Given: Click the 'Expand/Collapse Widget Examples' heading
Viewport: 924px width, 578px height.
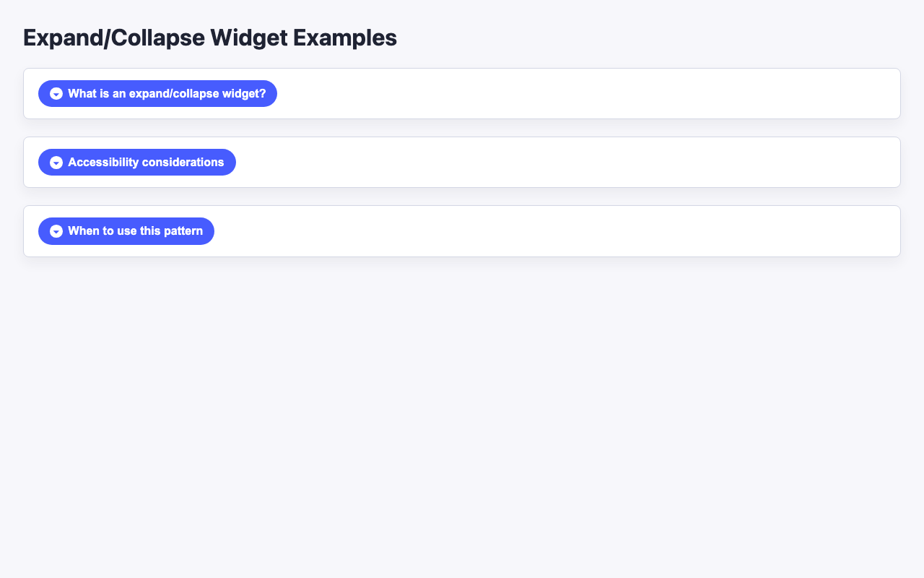Looking at the screenshot, I should click(x=209, y=37).
